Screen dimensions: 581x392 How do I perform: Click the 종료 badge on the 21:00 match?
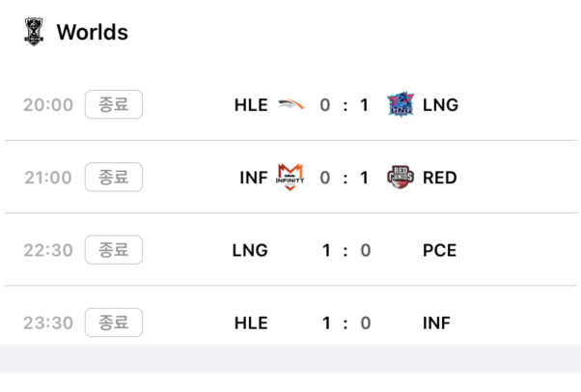[x=114, y=178]
